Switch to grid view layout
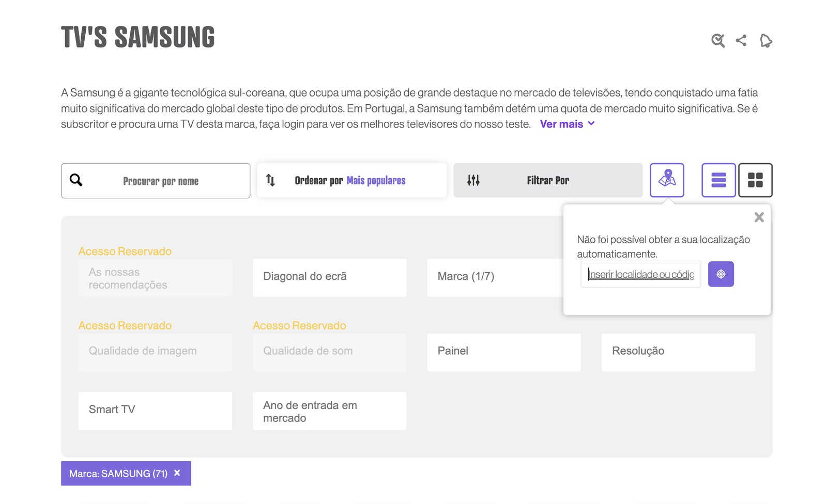 coord(755,180)
